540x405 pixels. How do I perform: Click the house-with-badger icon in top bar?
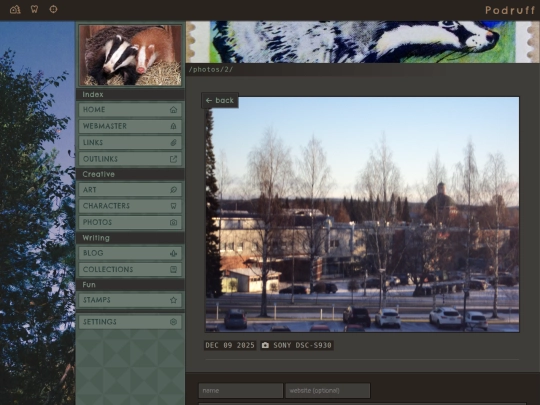point(15,9)
